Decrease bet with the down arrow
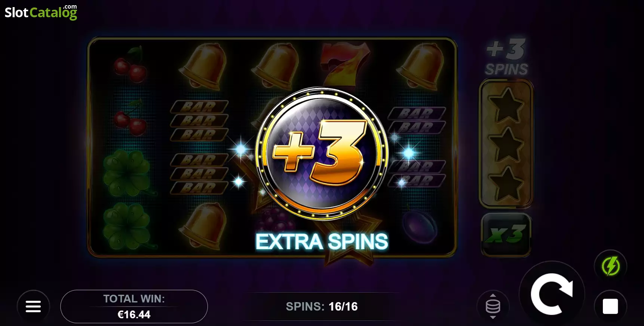 coord(493,317)
